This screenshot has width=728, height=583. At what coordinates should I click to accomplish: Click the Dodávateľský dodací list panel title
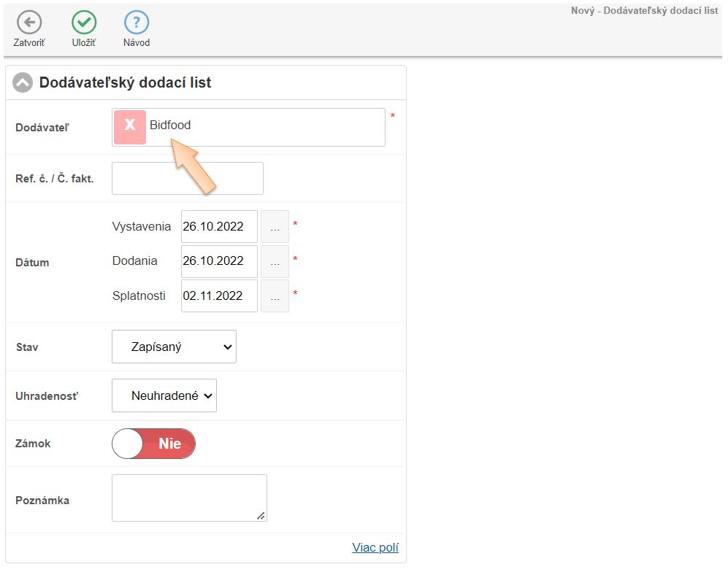pos(125,83)
